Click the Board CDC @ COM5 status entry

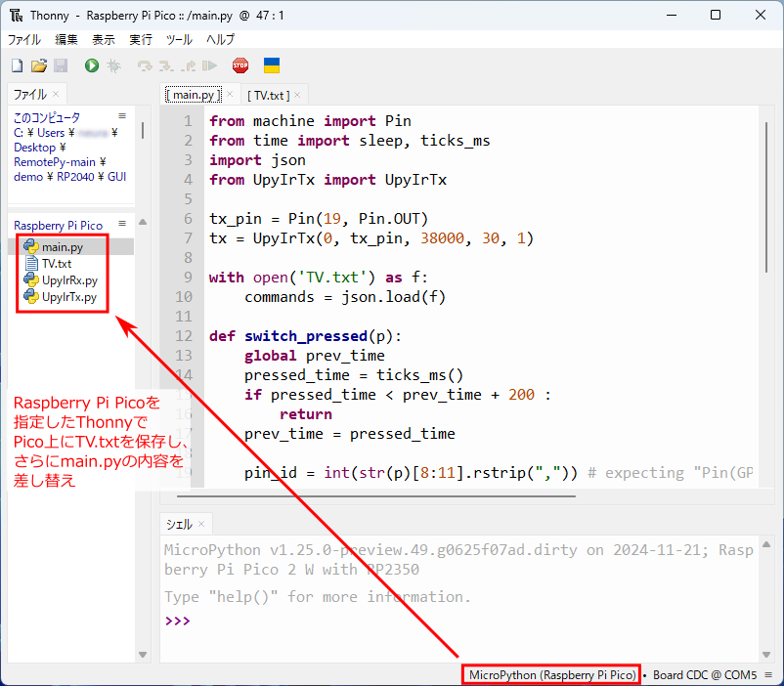pos(705,675)
